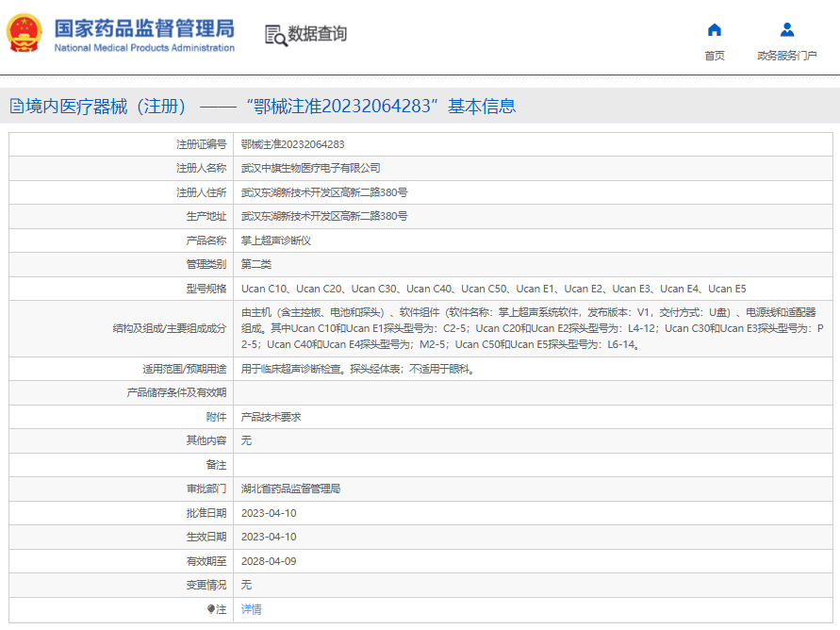Click the bullet icon beside 注

pyautogui.click(x=211, y=608)
